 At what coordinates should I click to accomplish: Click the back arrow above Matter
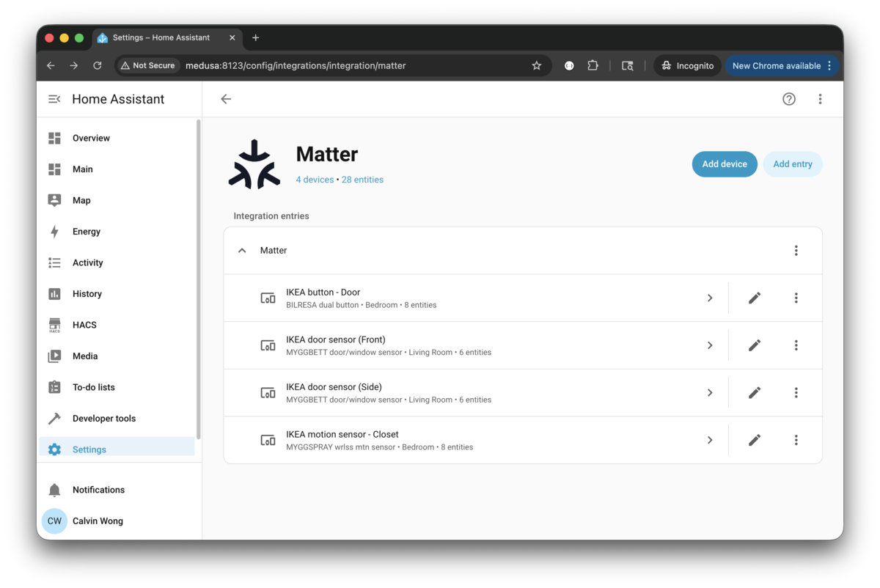(x=226, y=99)
